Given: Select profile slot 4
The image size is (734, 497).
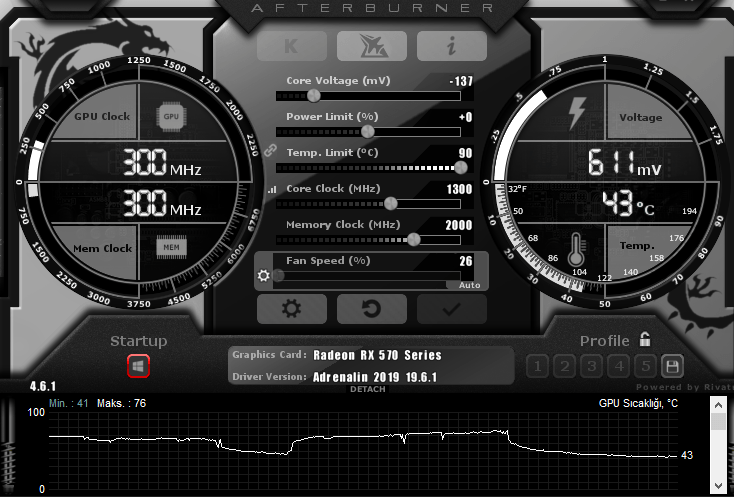Looking at the screenshot, I should pos(619,366).
